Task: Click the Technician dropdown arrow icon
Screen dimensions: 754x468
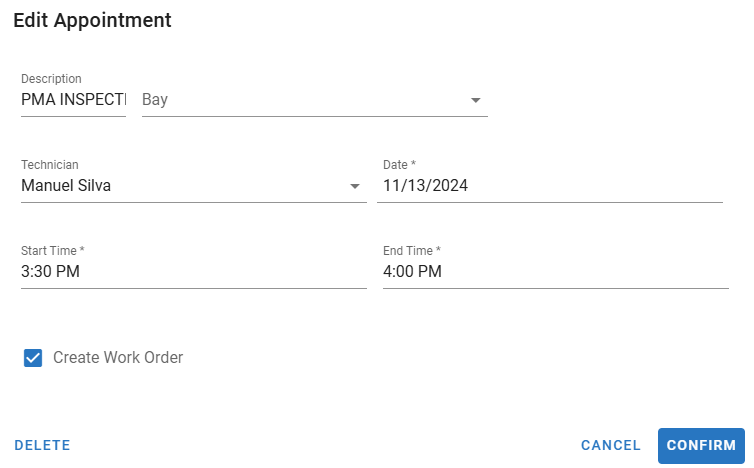Action: (x=354, y=186)
